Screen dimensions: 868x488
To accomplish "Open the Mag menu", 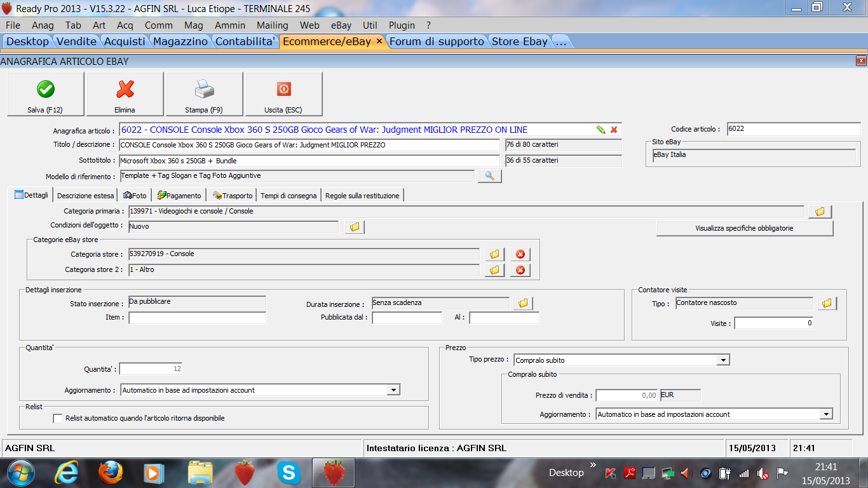I will (194, 25).
